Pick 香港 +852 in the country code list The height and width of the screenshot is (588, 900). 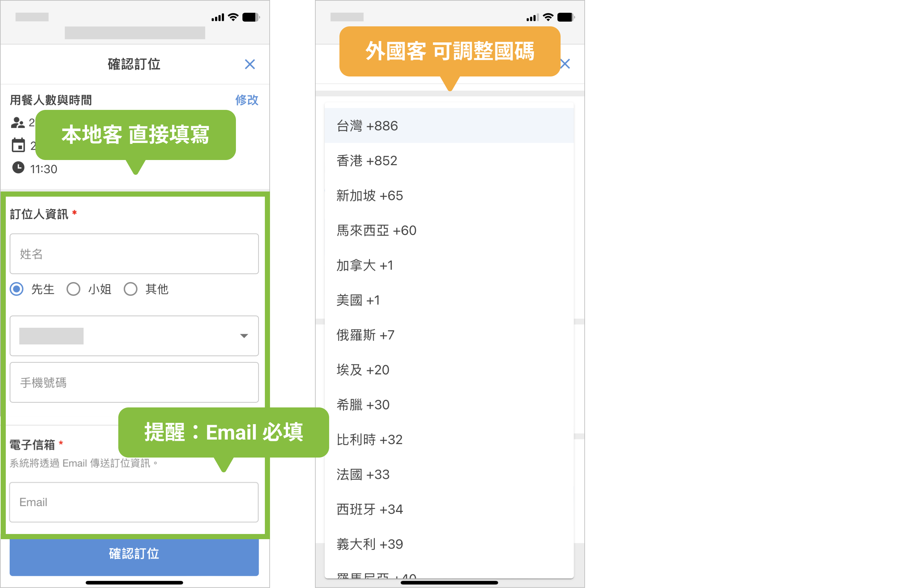point(448,161)
